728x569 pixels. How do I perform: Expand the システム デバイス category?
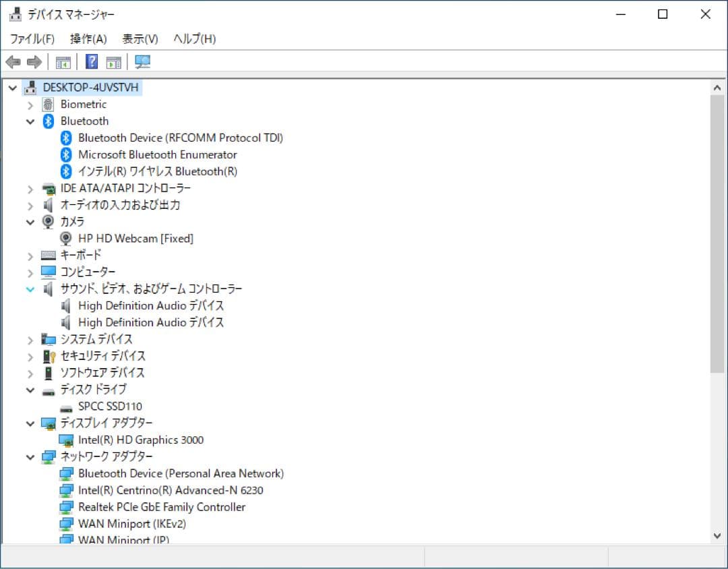[x=30, y=340]
